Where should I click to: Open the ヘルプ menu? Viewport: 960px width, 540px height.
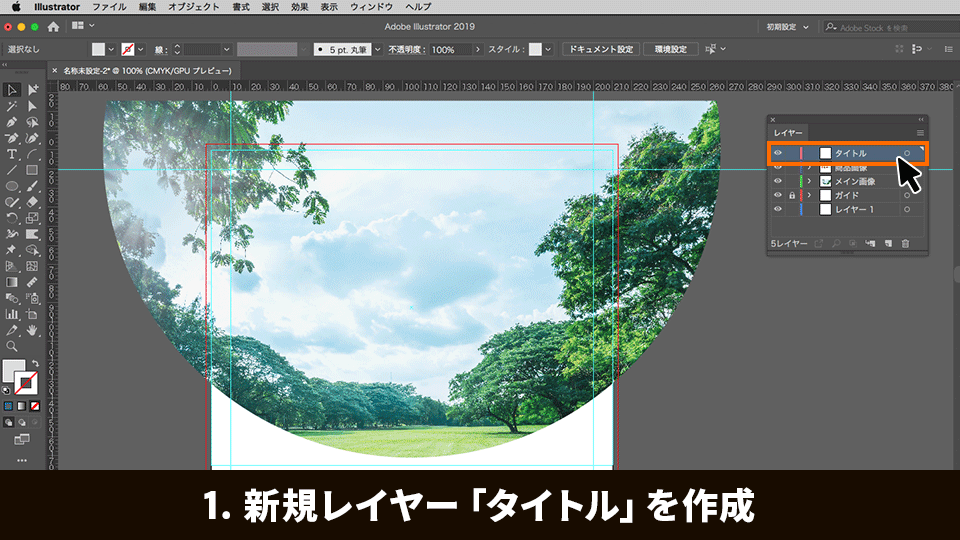[418, 7]
